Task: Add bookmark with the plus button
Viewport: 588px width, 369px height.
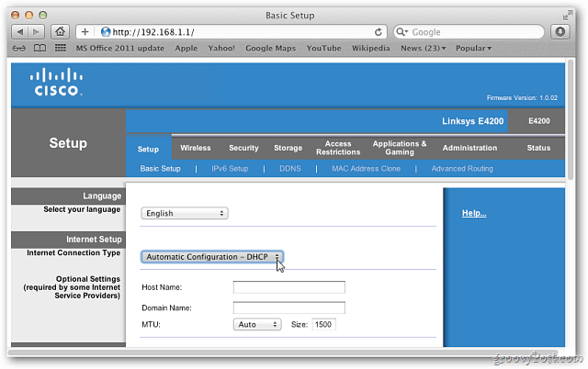Action: pyautogui.click(x=85, y=32)
